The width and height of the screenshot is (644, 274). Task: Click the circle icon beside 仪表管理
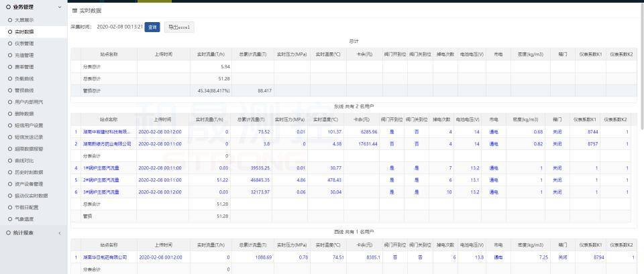(9, 43)
